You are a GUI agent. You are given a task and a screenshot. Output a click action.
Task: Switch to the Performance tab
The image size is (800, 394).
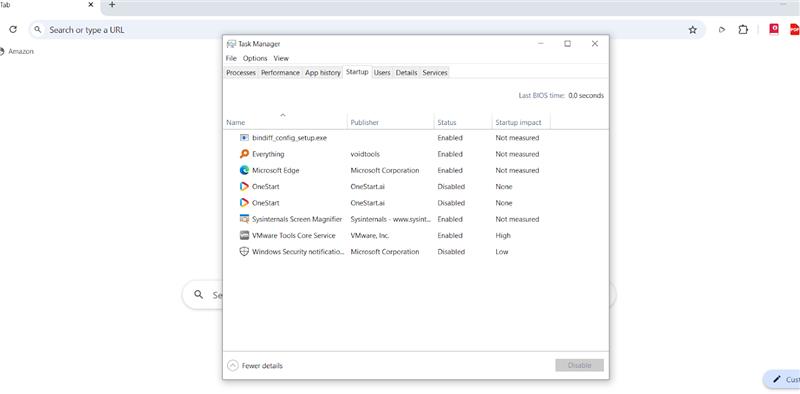coord(280,73)
